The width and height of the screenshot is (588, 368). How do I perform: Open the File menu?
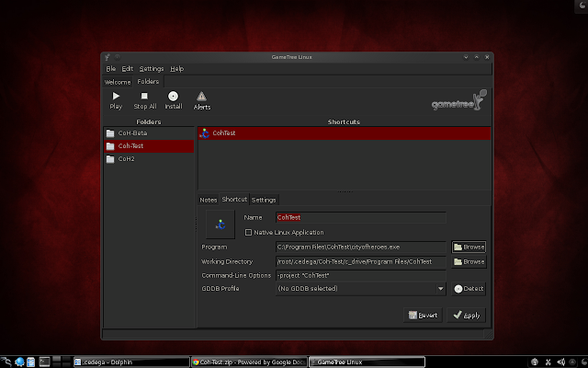[110, 69]
